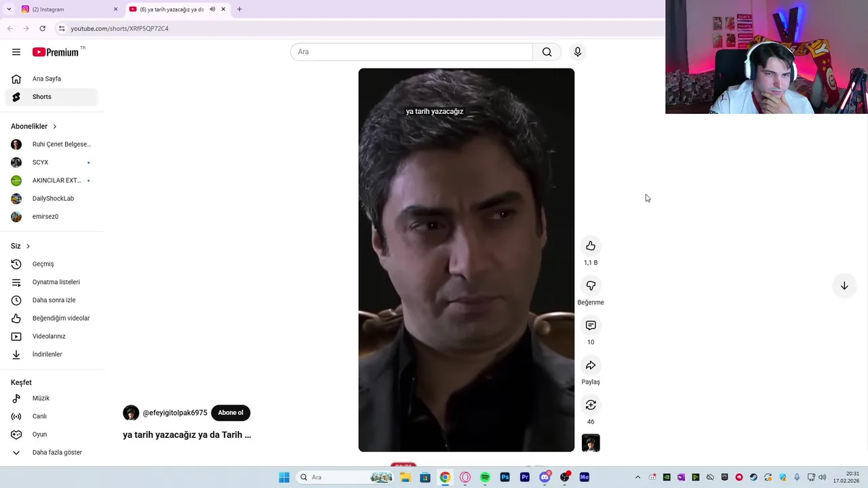This screenshot has height=488, width=868.
Task: Open Daha sonra izle list
Action: (x=52, y=300)
